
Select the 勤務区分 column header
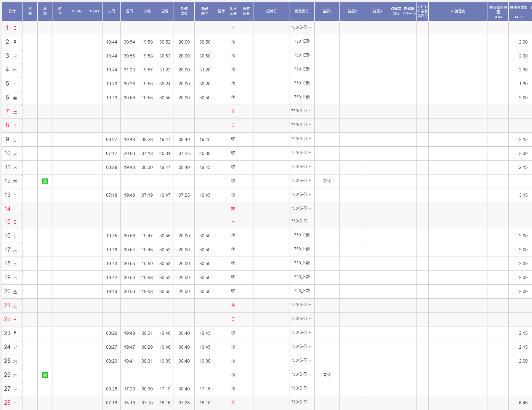click(302, 11)
